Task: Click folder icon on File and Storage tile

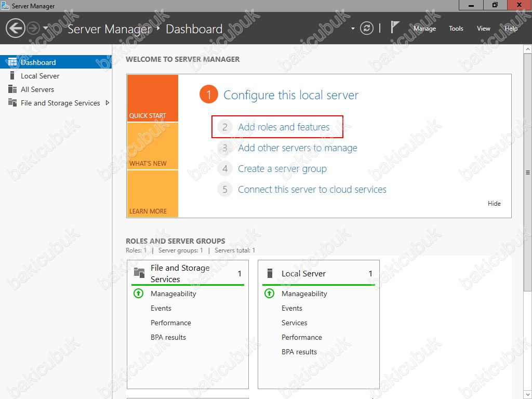Action: coord(139,272)
